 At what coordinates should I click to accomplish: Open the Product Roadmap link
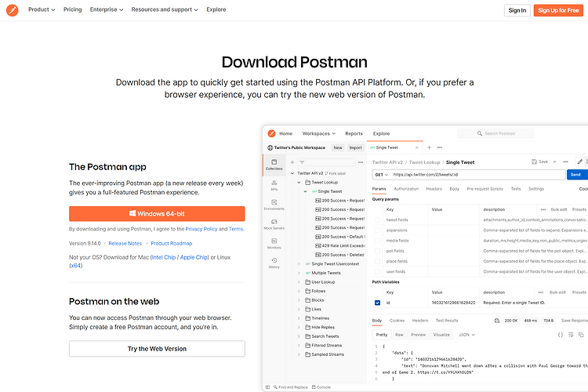point(172,244)
